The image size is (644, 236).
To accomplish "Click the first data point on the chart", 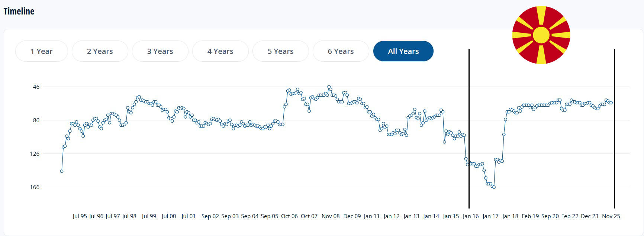I will click(x=62, y=171).
